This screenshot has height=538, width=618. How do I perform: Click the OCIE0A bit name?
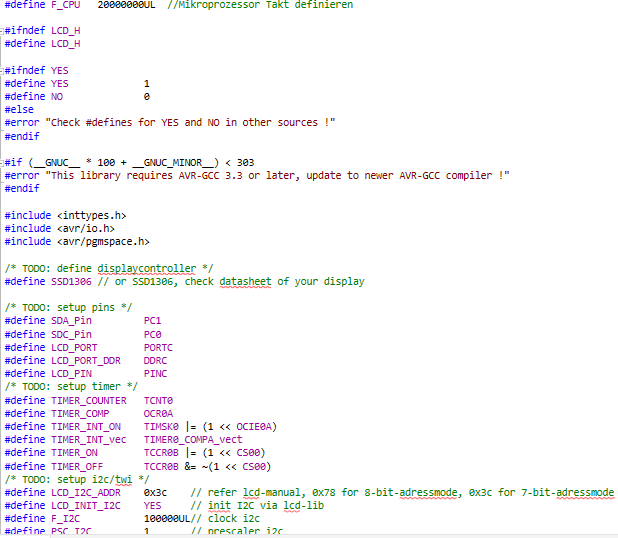pos(254,427)
